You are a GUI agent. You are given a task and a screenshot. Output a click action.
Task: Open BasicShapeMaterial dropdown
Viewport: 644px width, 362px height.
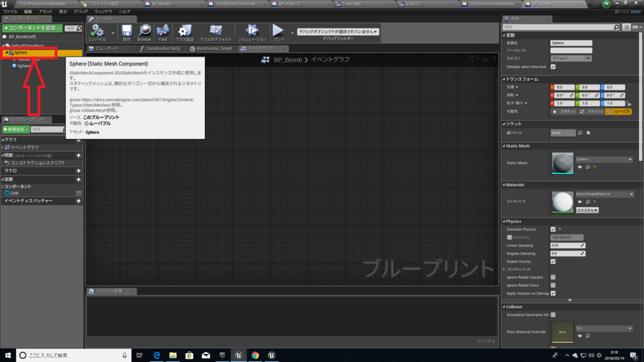tap(604, 194)
